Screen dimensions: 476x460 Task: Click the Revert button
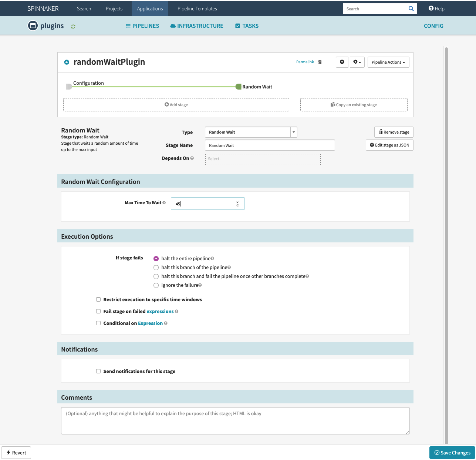pos(16,453)
